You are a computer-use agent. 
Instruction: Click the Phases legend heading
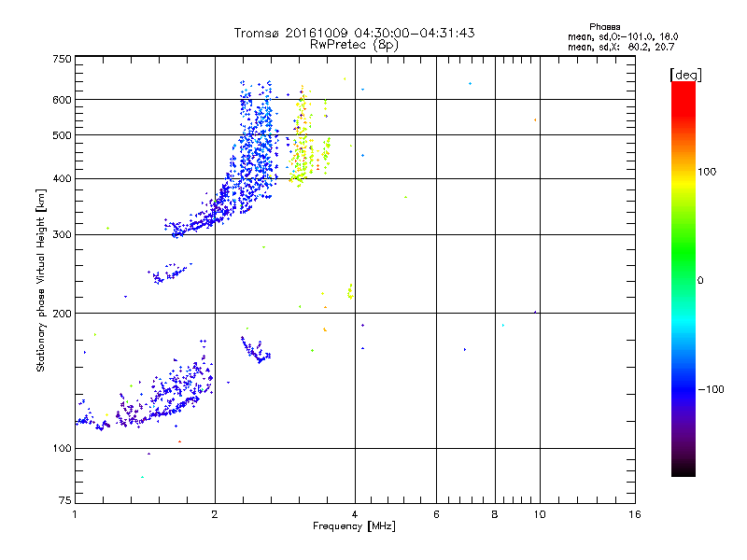click(x=604, y=27)
